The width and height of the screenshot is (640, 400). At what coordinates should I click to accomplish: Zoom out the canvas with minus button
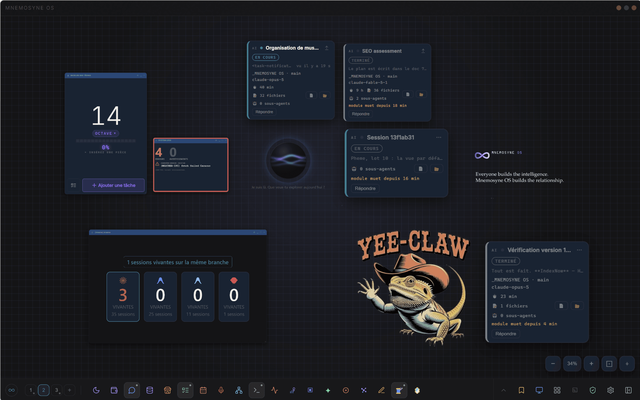(x=553, y=364)
